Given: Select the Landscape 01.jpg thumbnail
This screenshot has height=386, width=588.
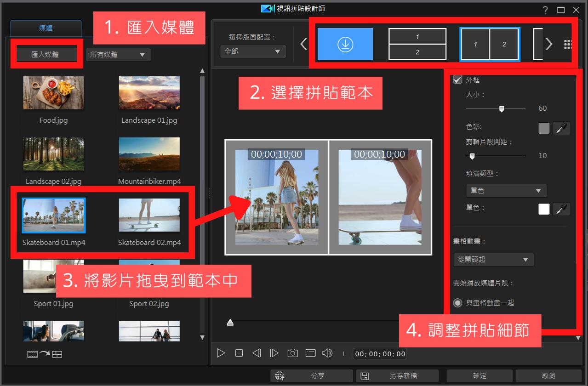Looking at the screenshot, I should click(x=149, y=92).
